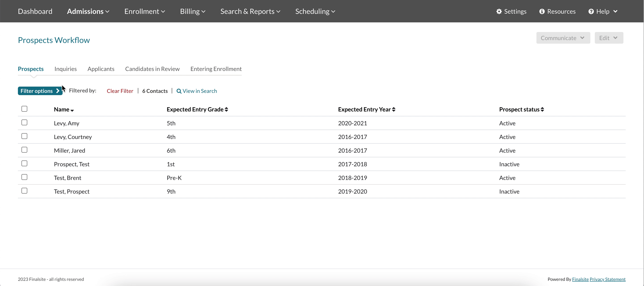Click the Help question mark icon

click(591, 11)
